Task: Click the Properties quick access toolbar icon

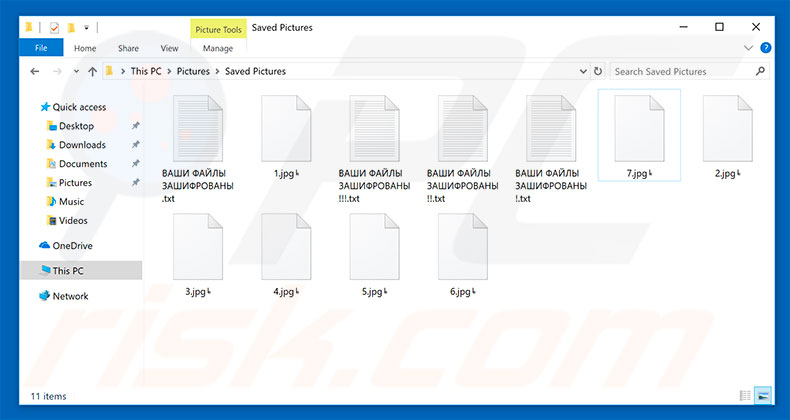Action: tap(54, 28)
